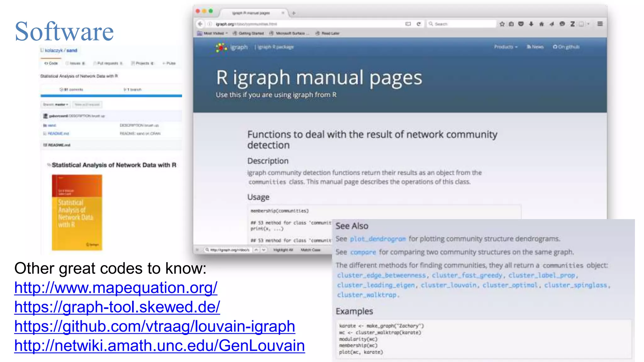The height and width of the screenshot is (362, 644).
Task: Open the Branch master dropdown
Action: [x=56, y=104]
